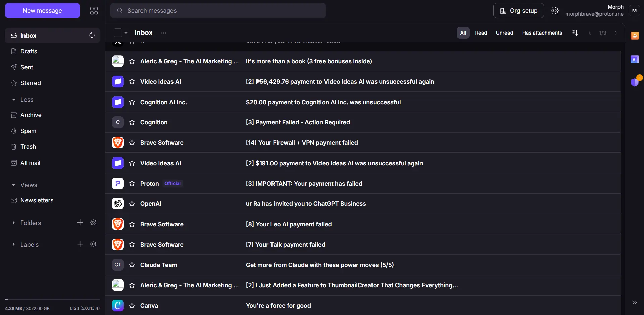Open settings gear in top bar
Screen dimensions: 644x315
(555, 11)
